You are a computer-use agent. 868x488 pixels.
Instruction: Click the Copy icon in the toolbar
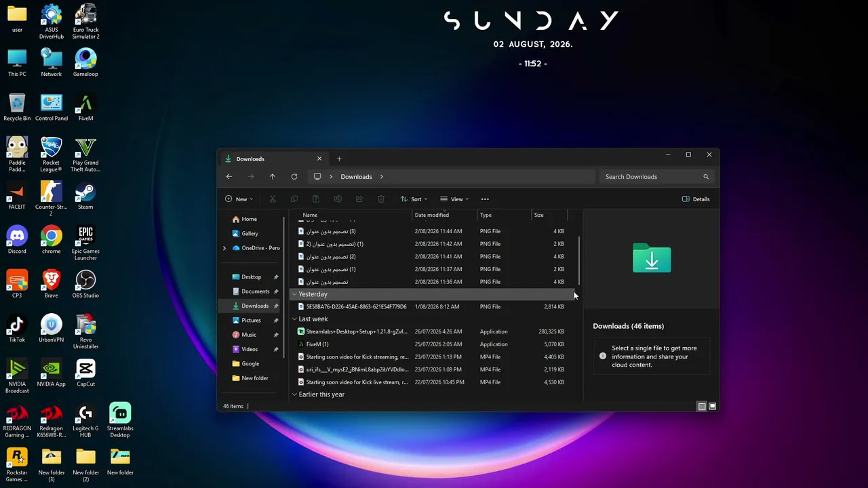294,199
